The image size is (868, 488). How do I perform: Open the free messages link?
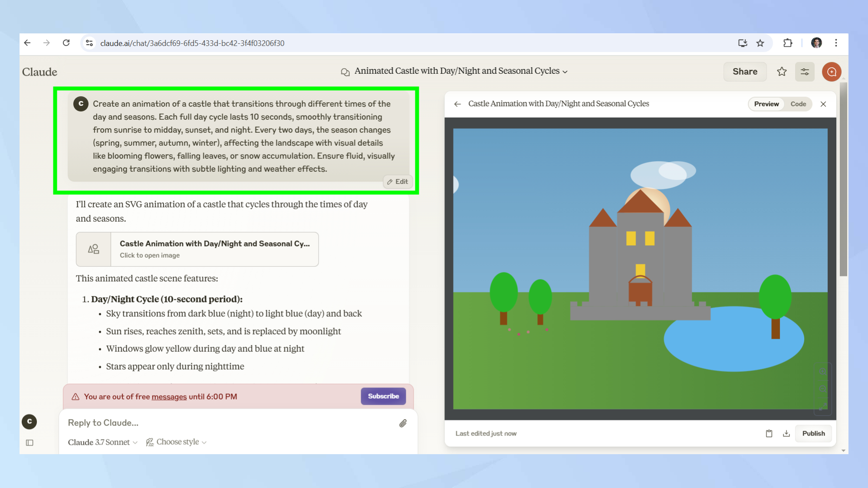169,396
